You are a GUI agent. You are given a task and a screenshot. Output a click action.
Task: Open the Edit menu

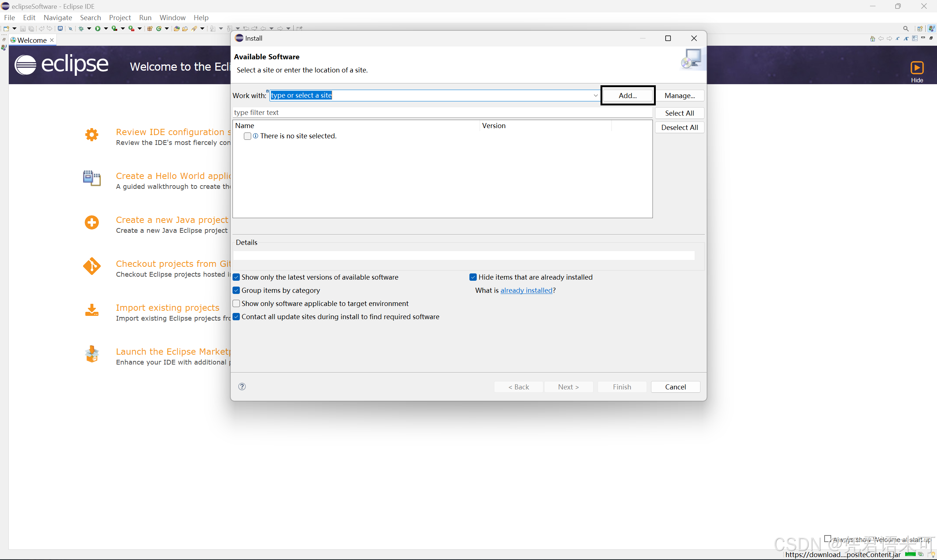tap(29, 17)
